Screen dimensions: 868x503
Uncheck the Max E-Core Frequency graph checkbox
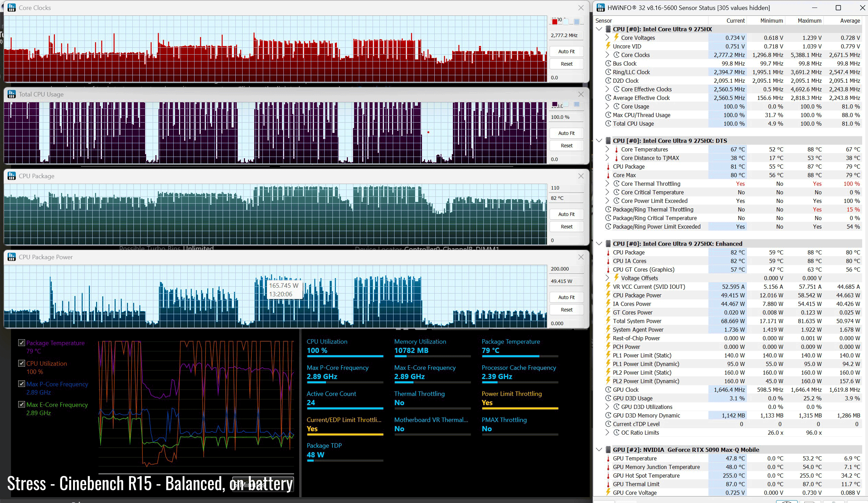22,404
